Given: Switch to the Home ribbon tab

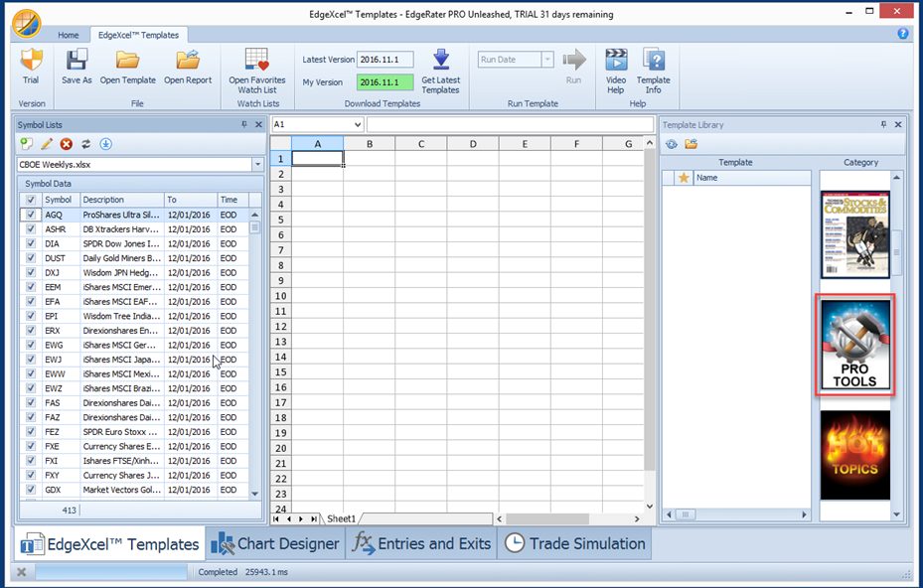Looking at the screenshot, I should click(69, 35).
